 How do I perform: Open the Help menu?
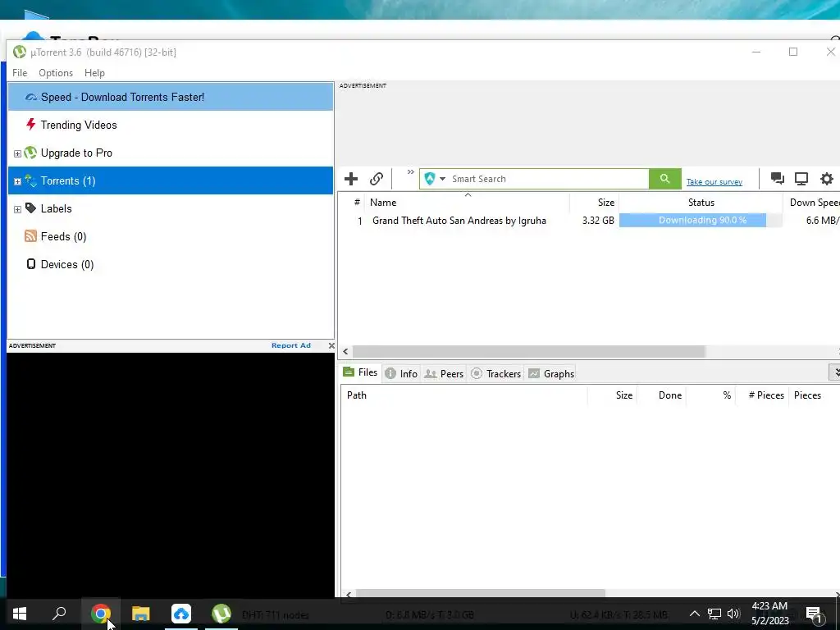pyautogui.click(x=94, y=73)
